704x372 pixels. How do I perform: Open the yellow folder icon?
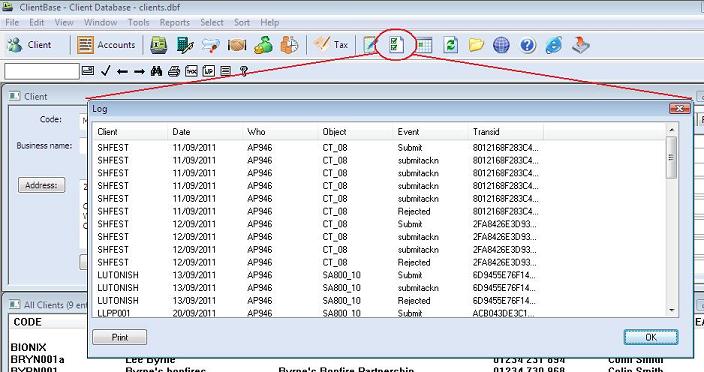point(476,45)
